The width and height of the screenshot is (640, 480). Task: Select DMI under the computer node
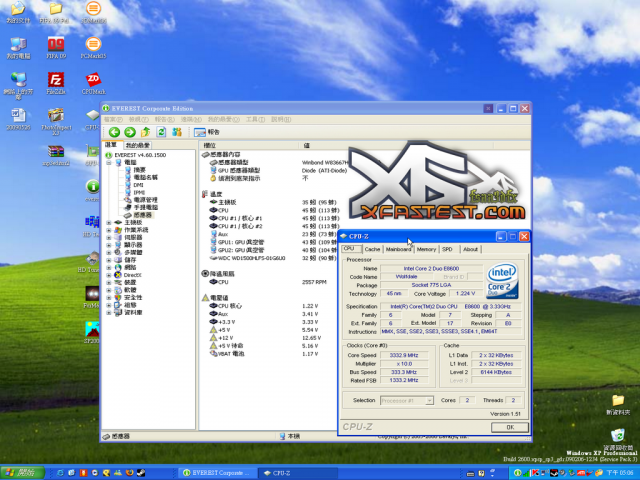click(x=139, y=185)
